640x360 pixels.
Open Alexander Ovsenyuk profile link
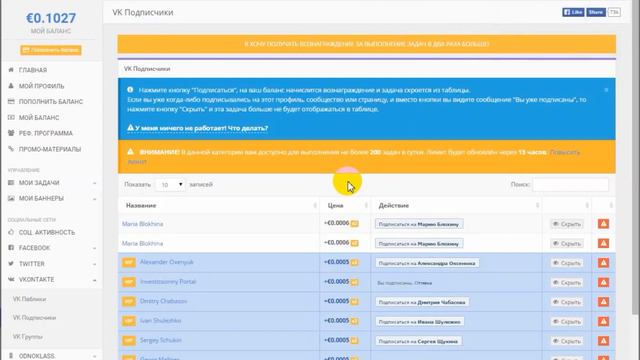167,262
